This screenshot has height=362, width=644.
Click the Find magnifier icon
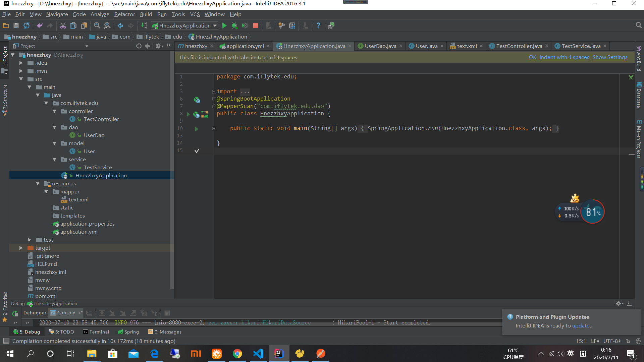(x=97, y=25)
